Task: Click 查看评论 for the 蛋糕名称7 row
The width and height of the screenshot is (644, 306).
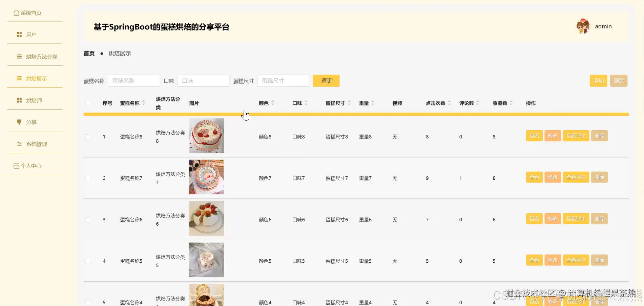Action: click(x=576, y=177)
